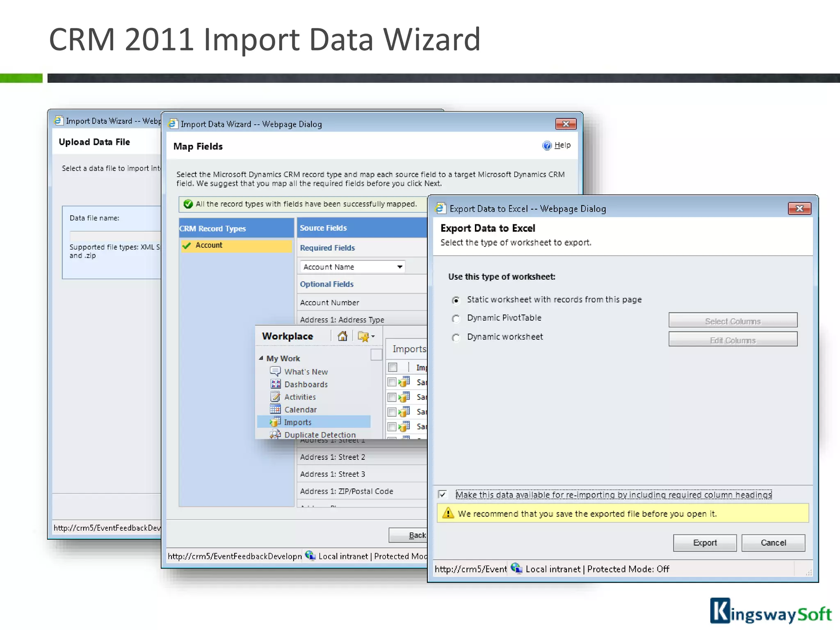
Task: Click the Upload Data File window's status URL
Action: click(x=107, y=528)
